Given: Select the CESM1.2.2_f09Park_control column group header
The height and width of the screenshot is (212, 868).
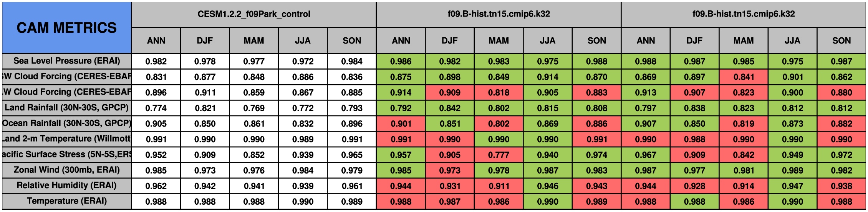Looking at the screenshot, I should [254, 14].
